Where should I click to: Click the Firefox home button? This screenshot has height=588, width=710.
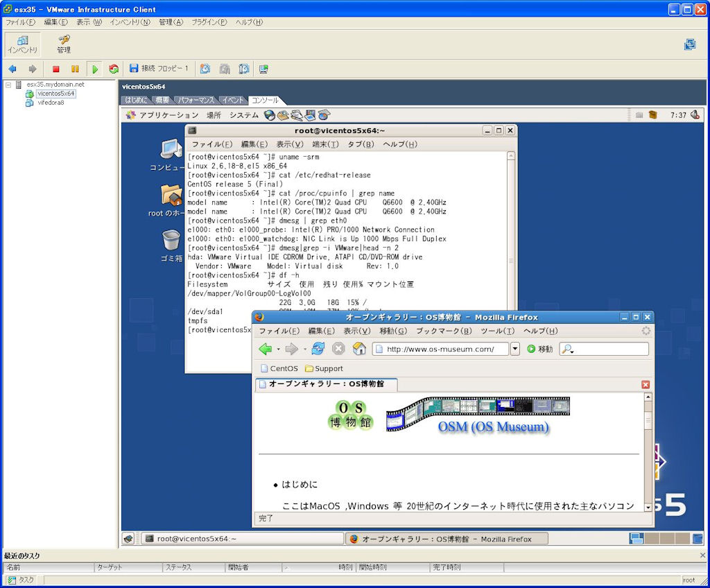(359, 349)
